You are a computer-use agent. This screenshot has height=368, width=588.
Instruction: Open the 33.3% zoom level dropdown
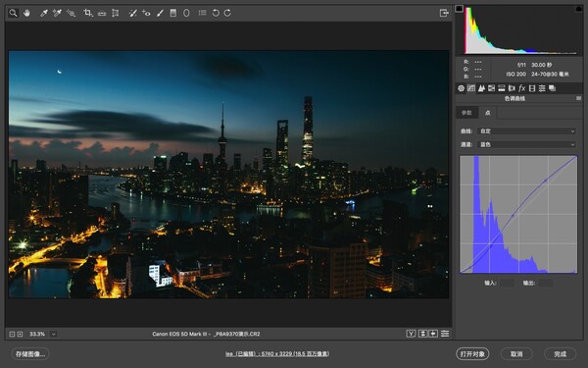54,334
